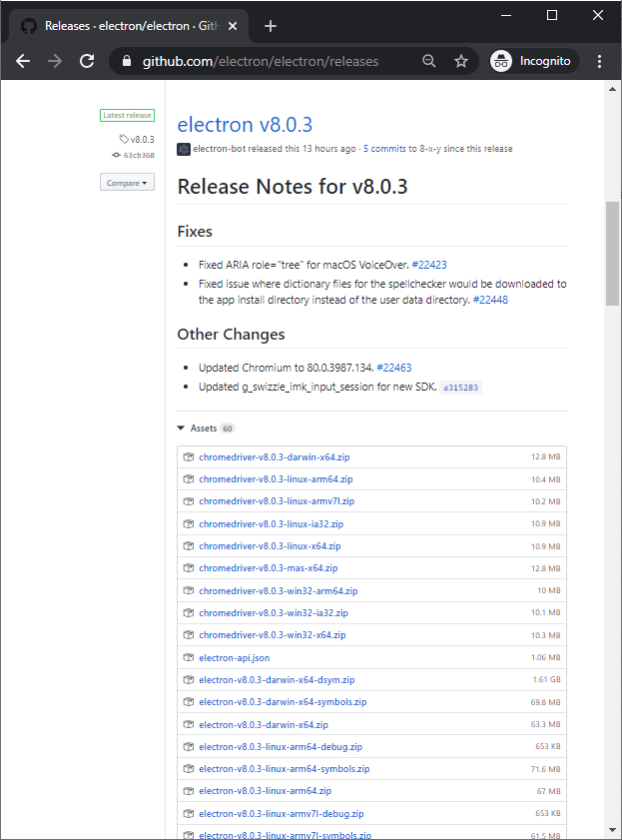This screenshot has width=622, height=840.
Task: Click package icon beside chromedriver linux-armv7l
Action: (x=189, y=500)
